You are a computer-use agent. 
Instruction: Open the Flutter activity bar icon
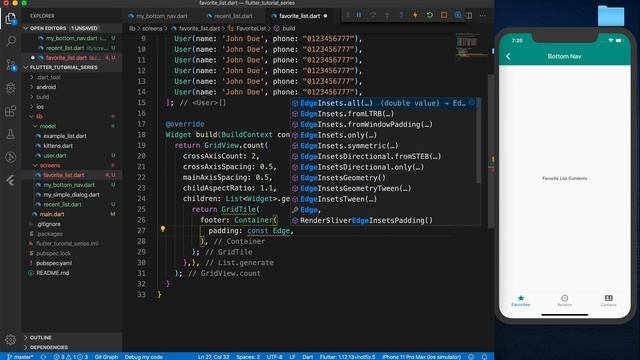(x=11, y=180)
